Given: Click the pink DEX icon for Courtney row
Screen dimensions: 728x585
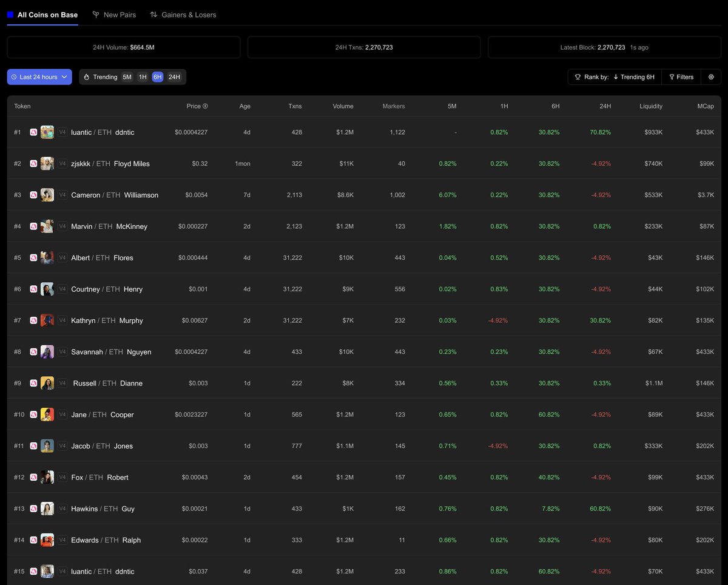Looking at the screenshot, I should point(34,289).
